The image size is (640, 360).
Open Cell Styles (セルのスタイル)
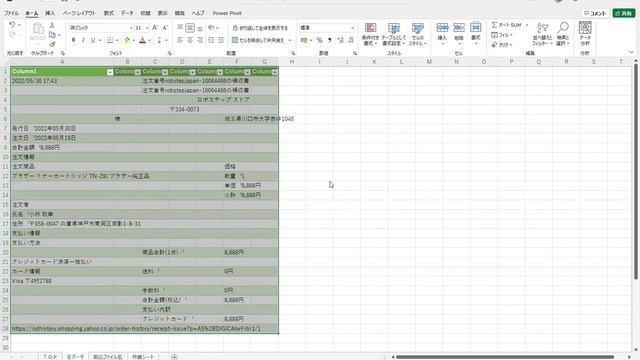pos(417,34)
